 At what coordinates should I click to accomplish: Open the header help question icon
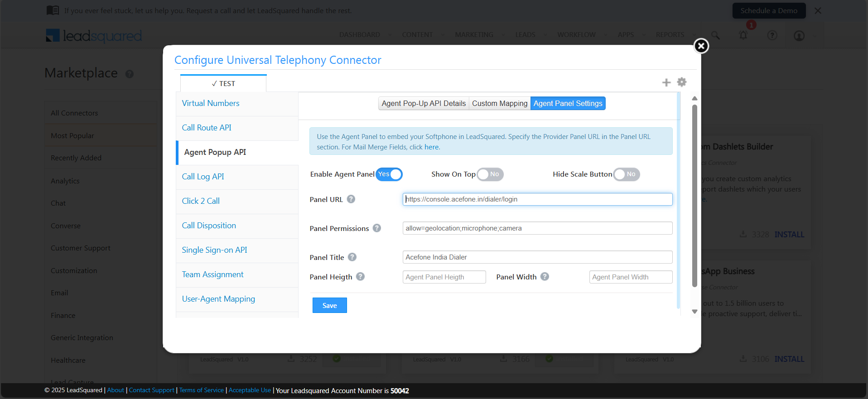[x=772, y=35]
